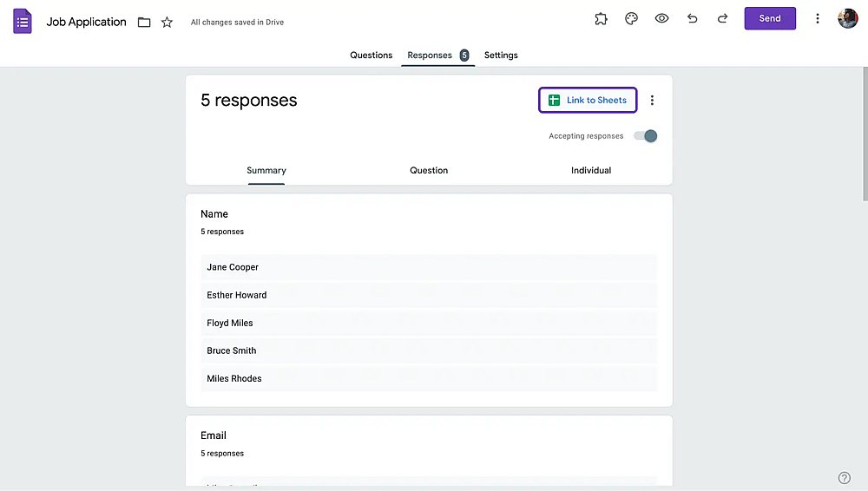Open responses three-dot options menu
Screen dimensions: 868x491
pyautogui.click(x=652, y=100)
